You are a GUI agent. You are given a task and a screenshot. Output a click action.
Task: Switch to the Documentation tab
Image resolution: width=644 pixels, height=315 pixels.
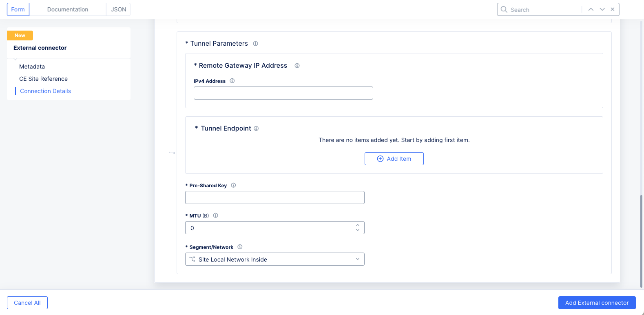(x=67, y=9)
